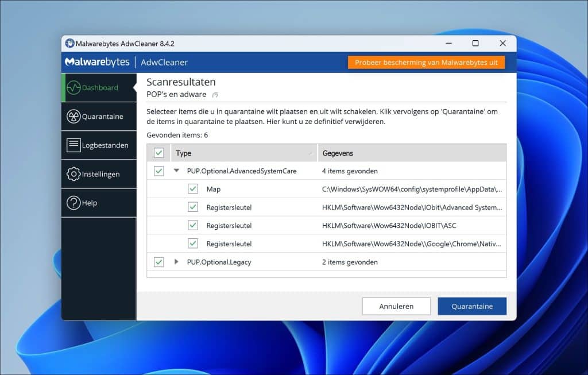
Task: Maximize the AdwCleaner window
Action: point(475,44)
